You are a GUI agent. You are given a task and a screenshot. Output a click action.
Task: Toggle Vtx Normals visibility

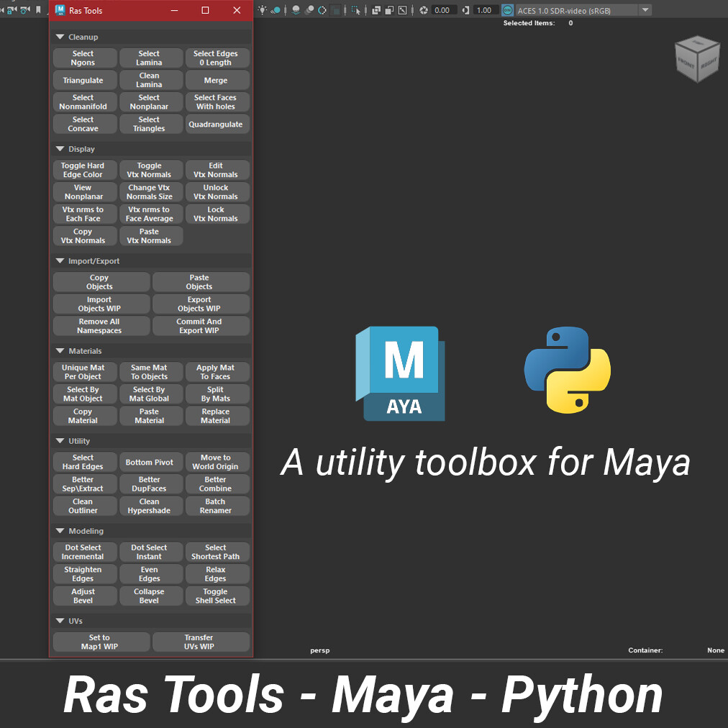[x=150, y=170]
